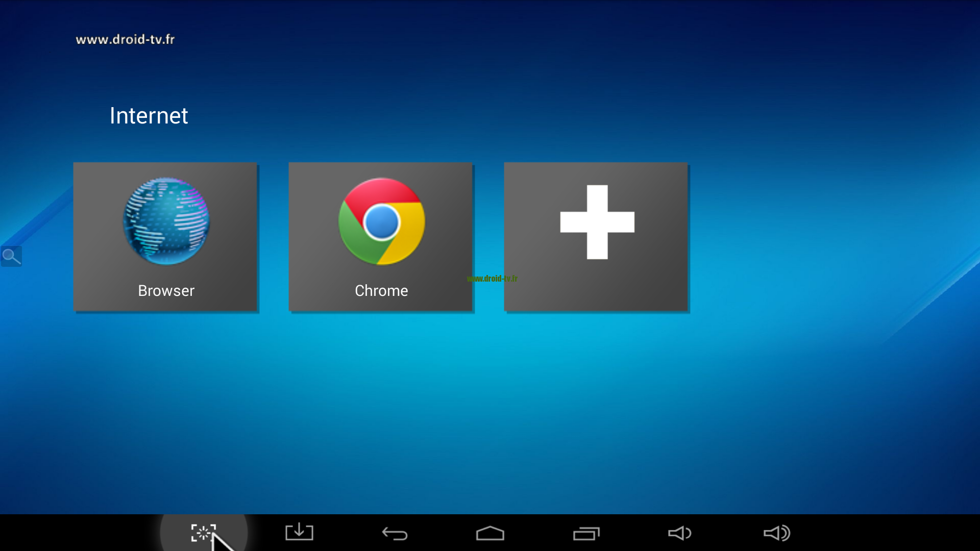Tap the screenshot capture icon in navigation bar
Viewport: 980px width, 551px height.
pos(203,533)
